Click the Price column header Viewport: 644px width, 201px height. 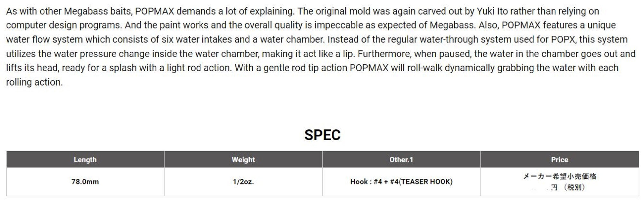(559, 159)
